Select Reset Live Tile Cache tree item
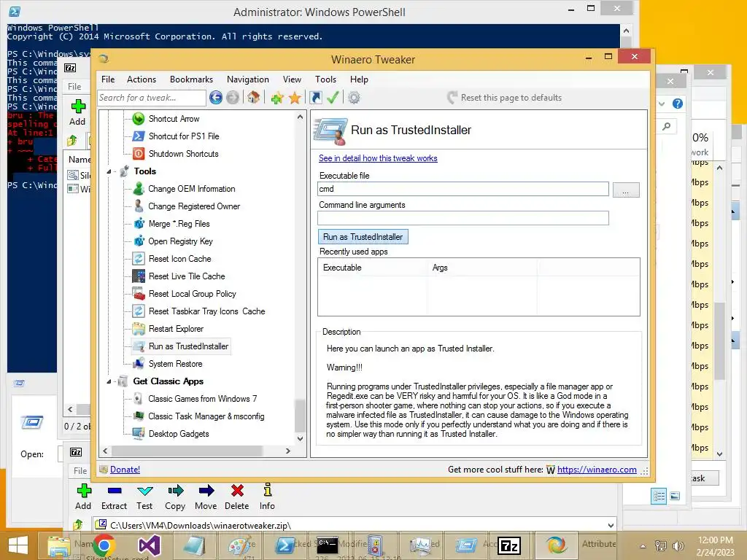Screen dimensions: 747x560 tap(187, 276)
